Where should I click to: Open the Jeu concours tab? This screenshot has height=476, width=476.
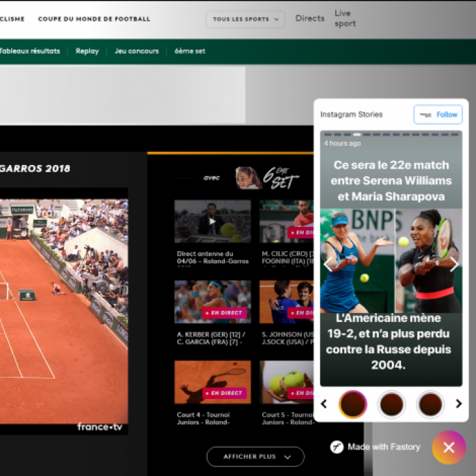pyautogui.click(x=137, y=51)
